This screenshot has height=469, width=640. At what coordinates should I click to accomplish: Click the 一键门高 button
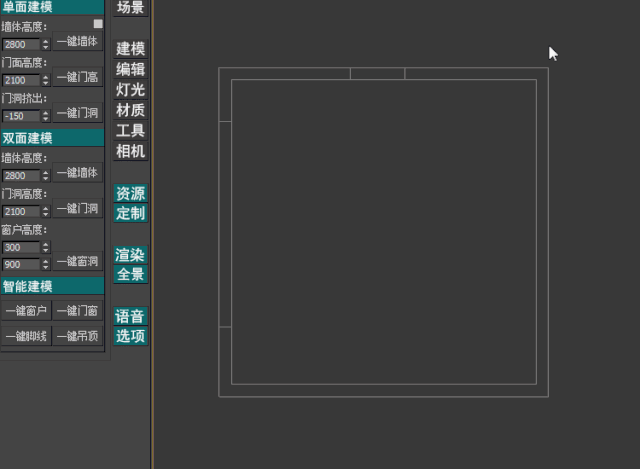[77, 77]
